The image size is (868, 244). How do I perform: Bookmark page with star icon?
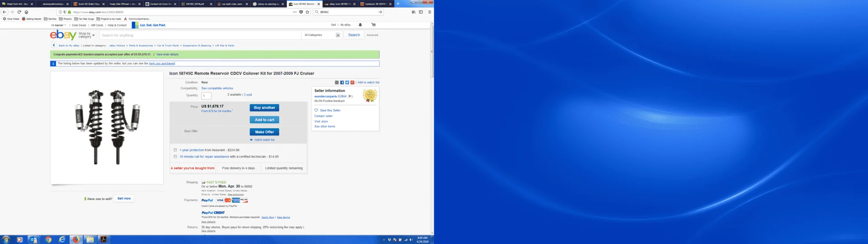(x=307, y=12)
